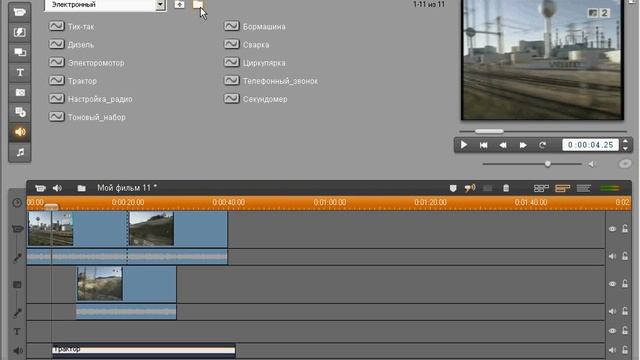Click the 1-11 из 11 page counter
Screen dimensions: 640x360
pos(429,4)
